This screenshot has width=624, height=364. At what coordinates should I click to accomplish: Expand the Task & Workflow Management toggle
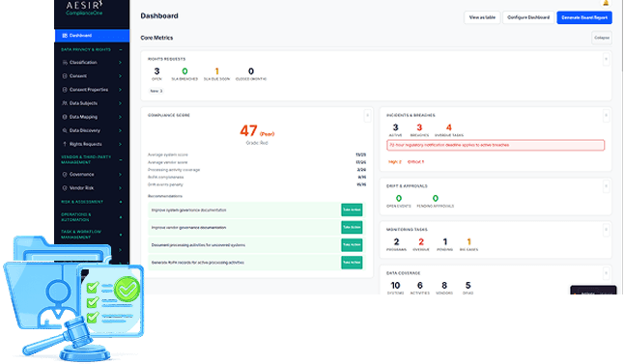121,235
